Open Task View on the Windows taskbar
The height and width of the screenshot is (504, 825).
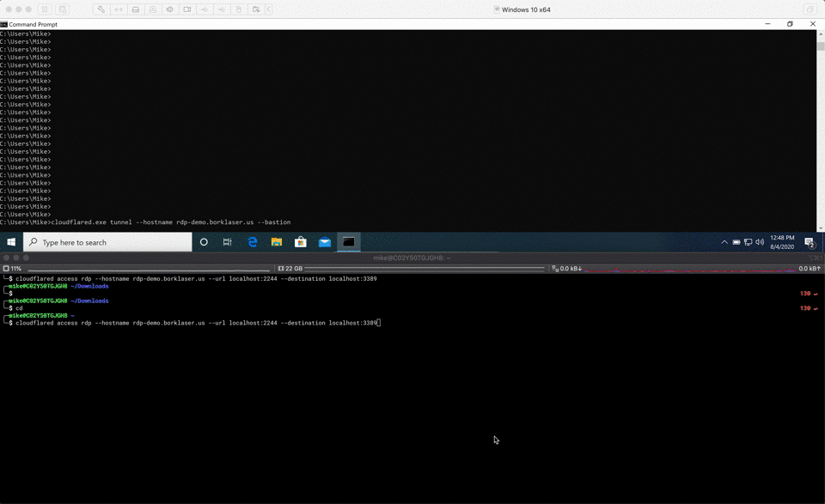point(227,242)
